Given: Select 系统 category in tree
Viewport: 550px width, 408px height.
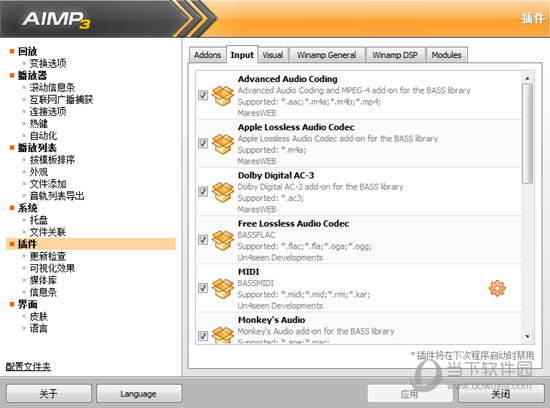Looking at the screenshot, I should coord(27,208).
